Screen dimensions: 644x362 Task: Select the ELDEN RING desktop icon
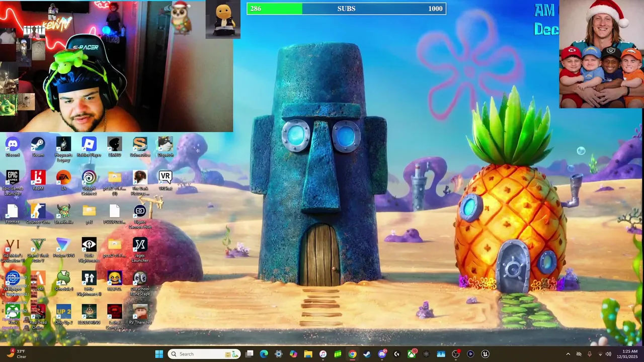pos(89,315)
